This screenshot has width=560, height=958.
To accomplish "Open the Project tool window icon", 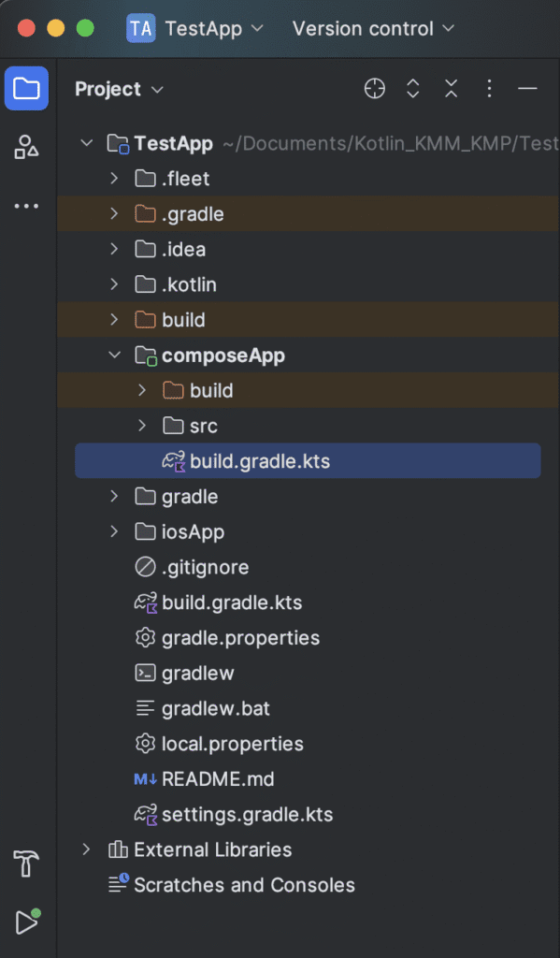I will (26, 87).
